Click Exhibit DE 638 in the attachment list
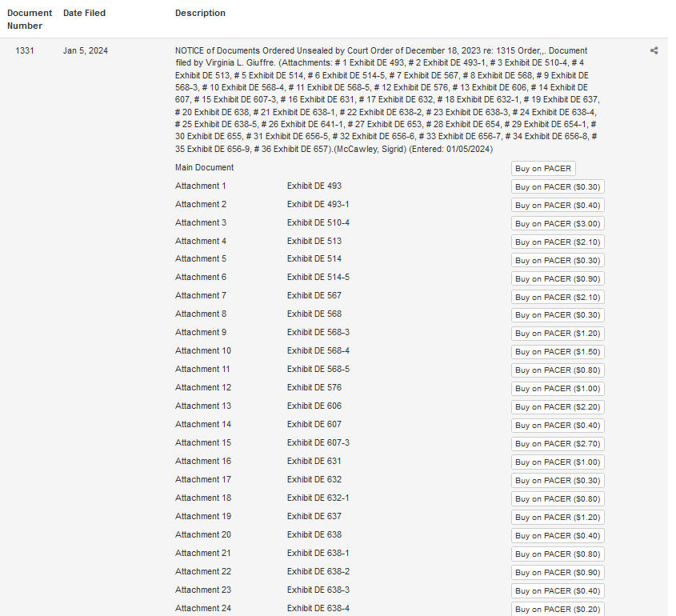The width and height of the screenshot is (676, 616). click(314, 534)
